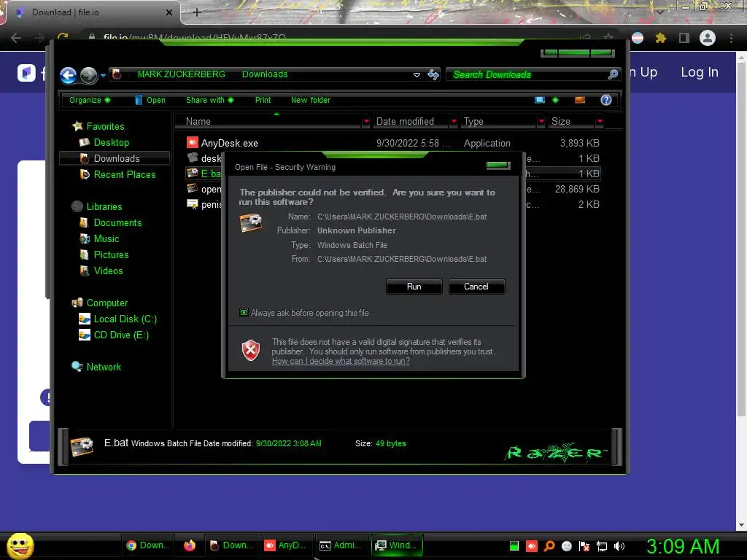Click the AnyDesk tray icon

pyautogui.click(x=532, y=546)
